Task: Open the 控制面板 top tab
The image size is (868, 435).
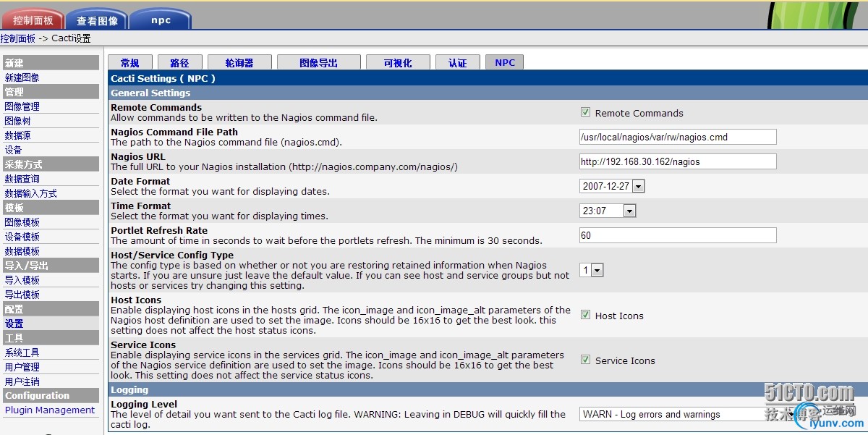Action: 33,20
